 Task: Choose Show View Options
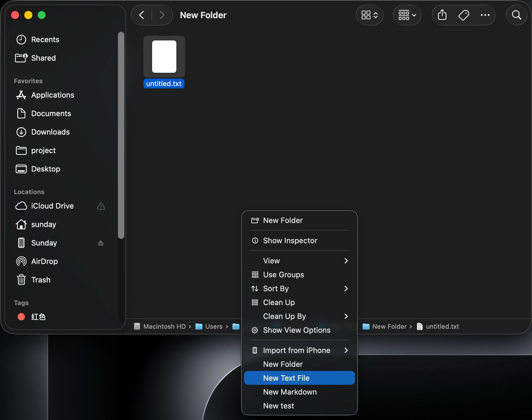point(300,330)
